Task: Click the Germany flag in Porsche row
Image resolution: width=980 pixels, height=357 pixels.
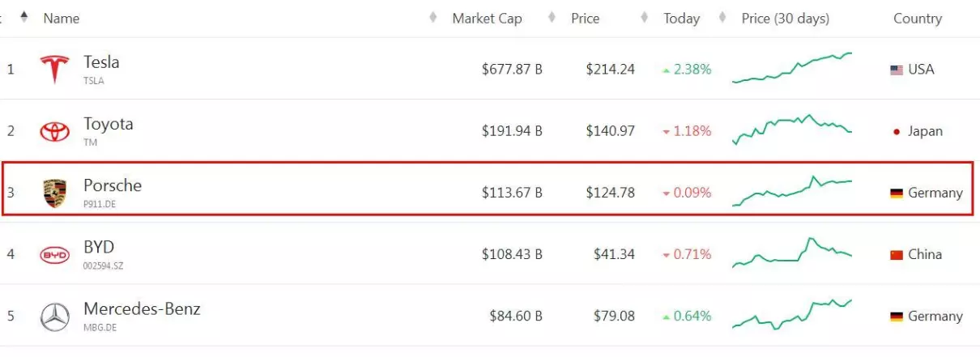Action: [x=897, y=193]
